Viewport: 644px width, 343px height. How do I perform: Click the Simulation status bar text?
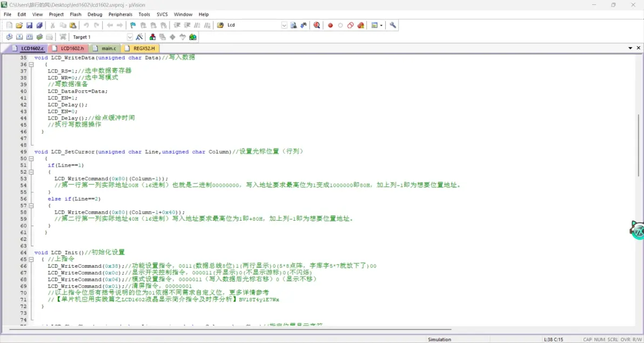[x=439, y=339]
